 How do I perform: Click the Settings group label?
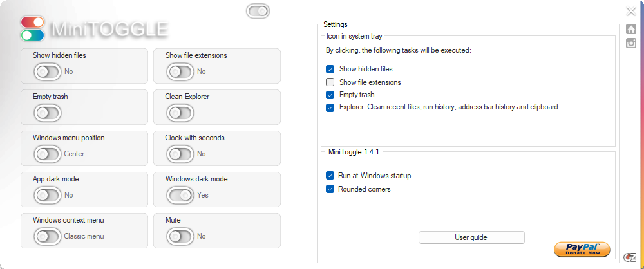pyautogui.click(x=335, y=24)
